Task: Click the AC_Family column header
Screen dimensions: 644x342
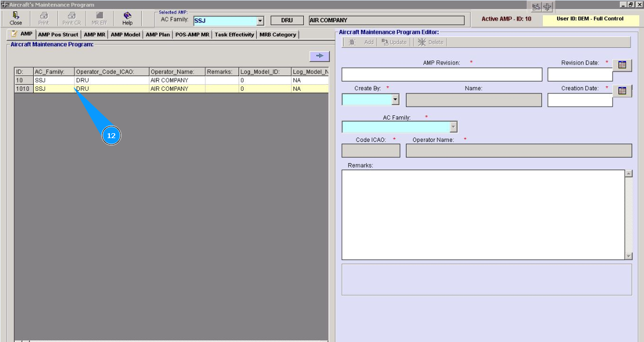Action: click(54, 72)
